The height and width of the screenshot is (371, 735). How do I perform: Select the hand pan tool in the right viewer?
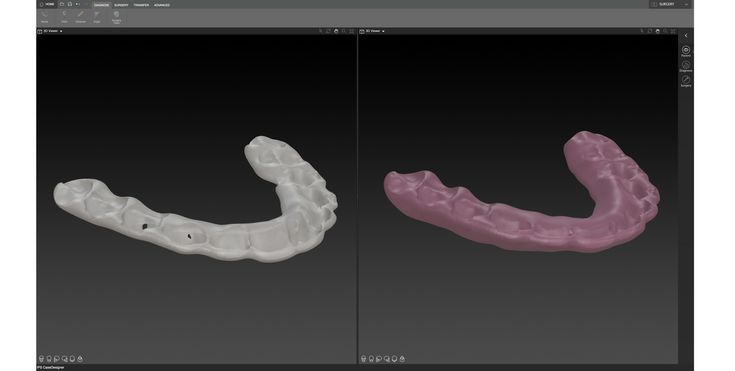click(658, 31)
